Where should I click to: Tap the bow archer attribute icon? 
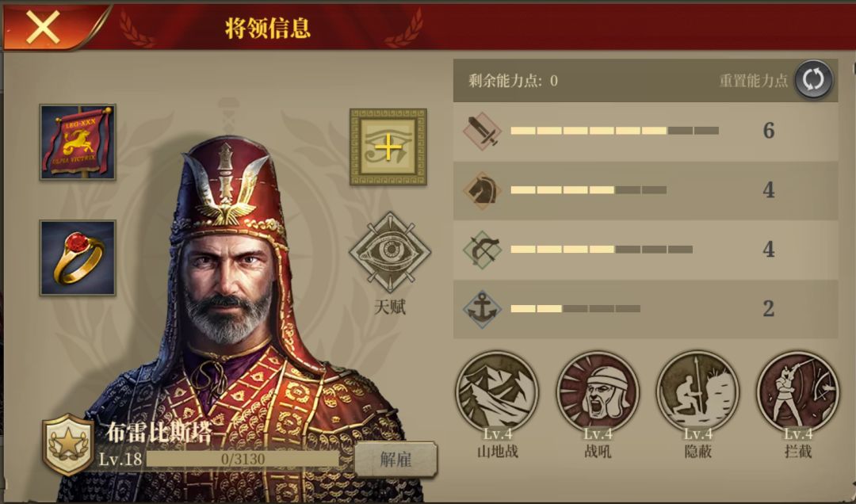[x=482, y=250]
